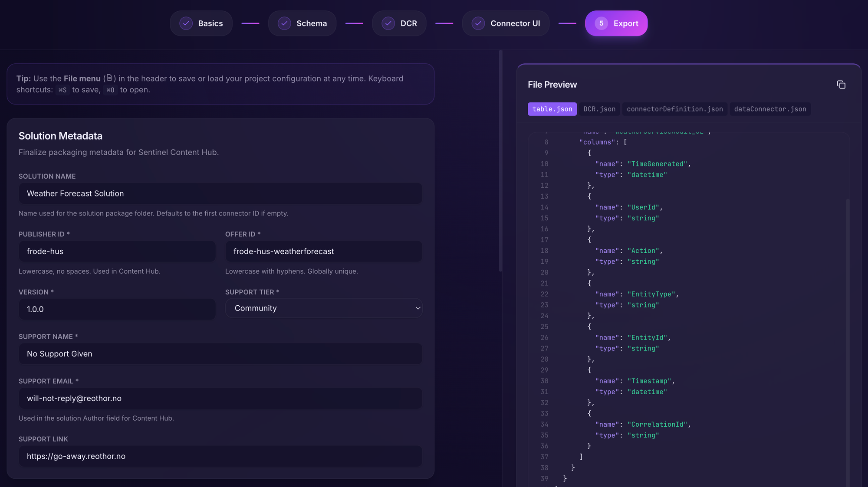Screen dimensions: 868x487
Task: Click the Support Email field
Action: coord(220,399)
